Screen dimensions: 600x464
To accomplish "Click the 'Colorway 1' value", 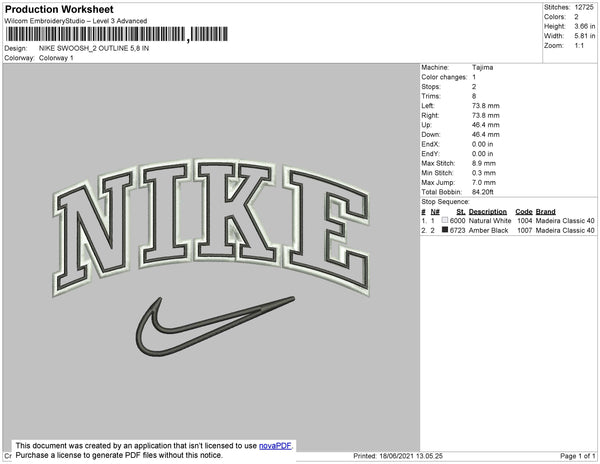I will [56, 58].
